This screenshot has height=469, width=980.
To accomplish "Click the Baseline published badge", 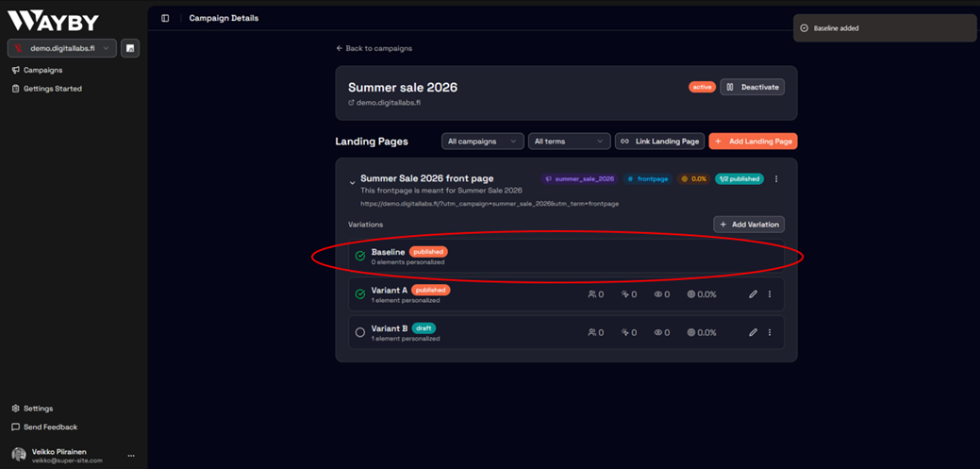I will (429, 252).
